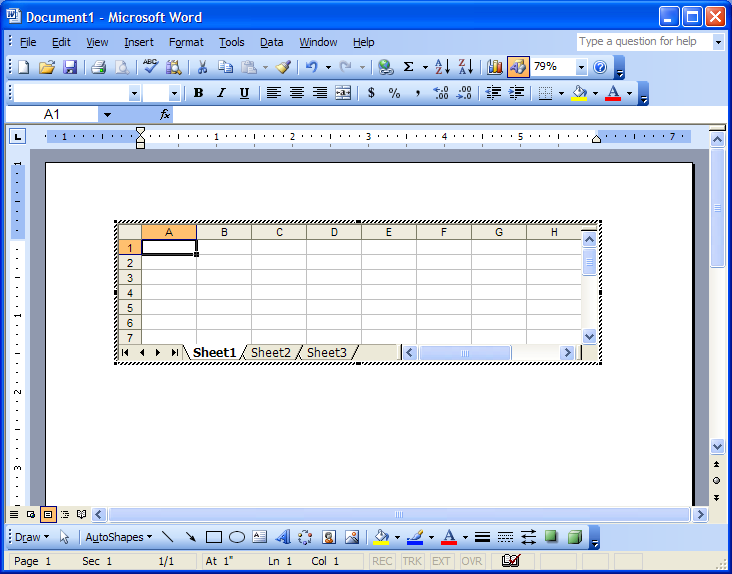This screenshot has width=732, height=574.
Task: Select the Rectangle drawing tool
Action: 213,537
